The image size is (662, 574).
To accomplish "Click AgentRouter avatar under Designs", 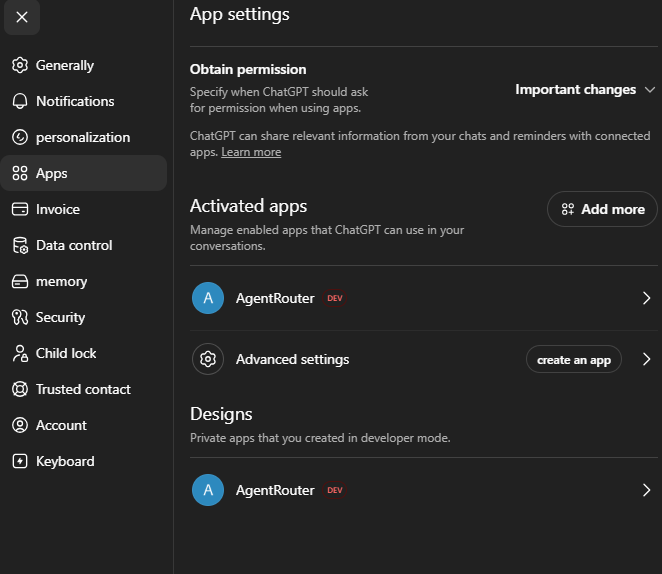I will 208,490.
